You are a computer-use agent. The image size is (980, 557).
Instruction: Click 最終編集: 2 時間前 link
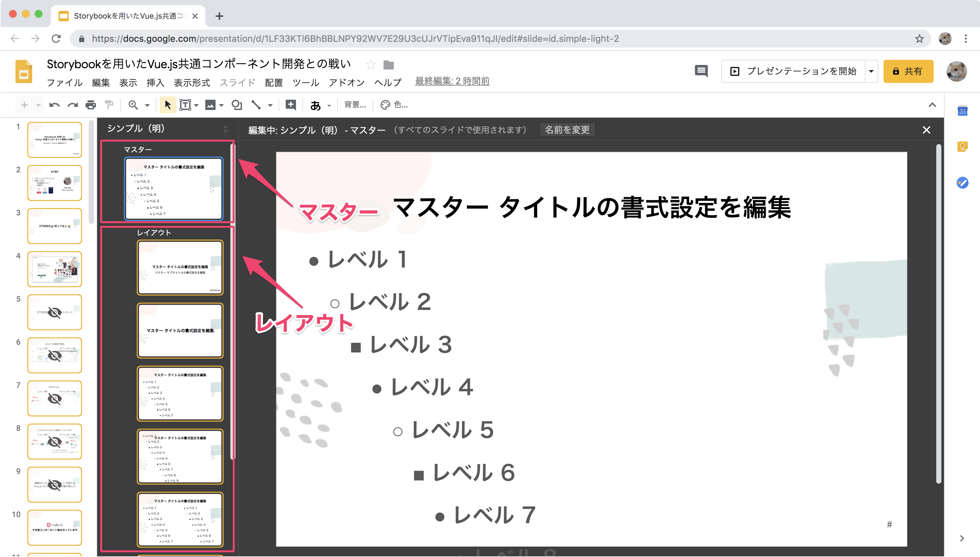452,81
